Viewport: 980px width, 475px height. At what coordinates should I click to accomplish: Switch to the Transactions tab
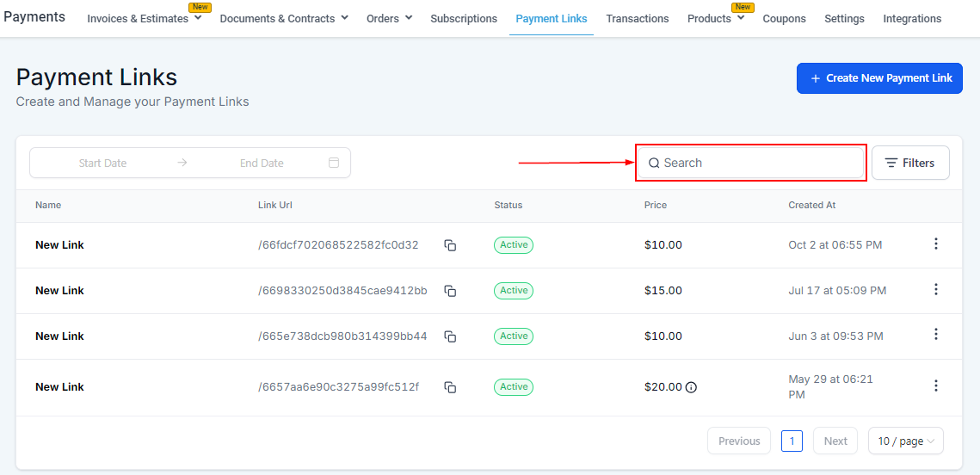[637, 19]
